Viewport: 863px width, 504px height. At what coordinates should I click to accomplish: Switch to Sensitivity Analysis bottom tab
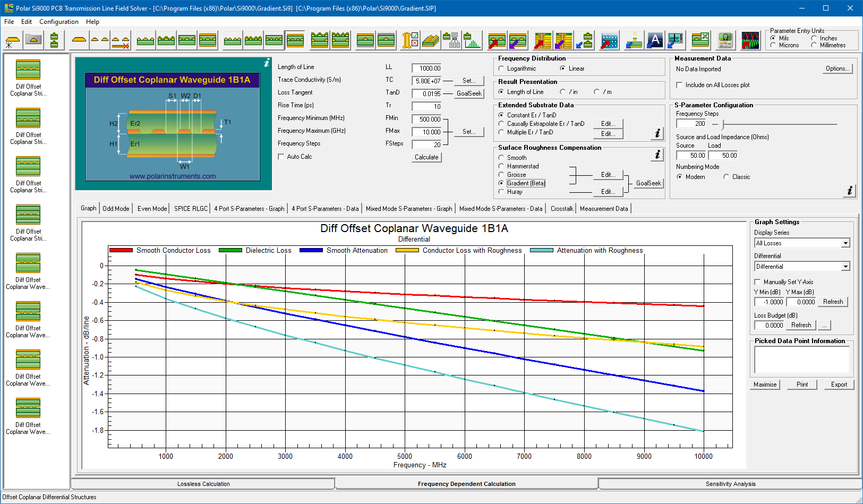730,484
